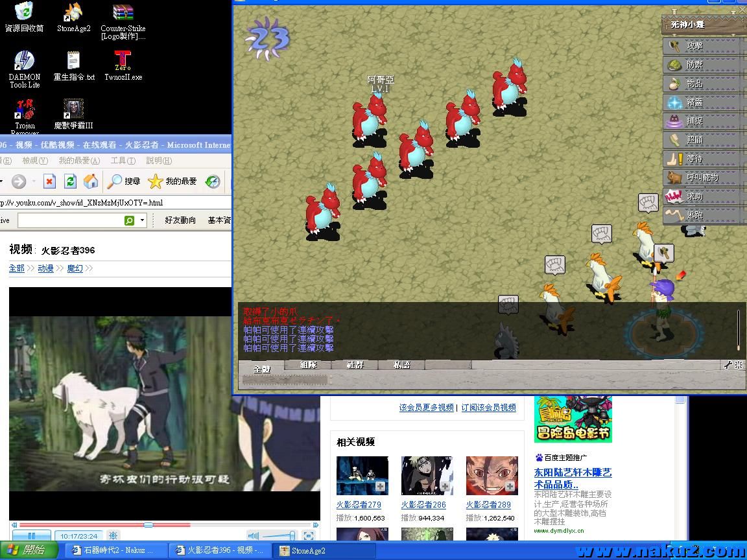Open the 資源回收筒 recycle bin icon
This screenshot has height=560, width=747.
click(x=24, y=17)
